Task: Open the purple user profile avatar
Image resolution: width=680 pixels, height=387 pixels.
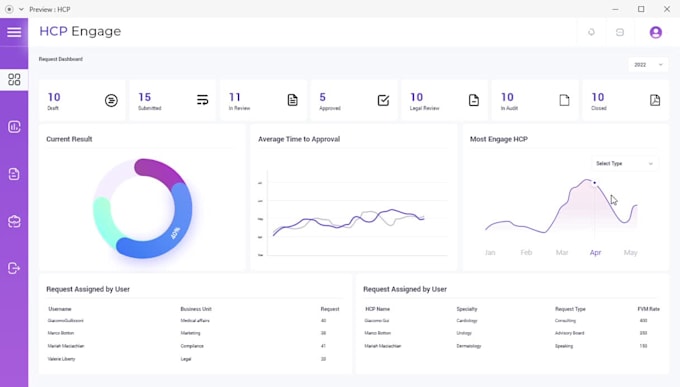Action: [656, 32]
